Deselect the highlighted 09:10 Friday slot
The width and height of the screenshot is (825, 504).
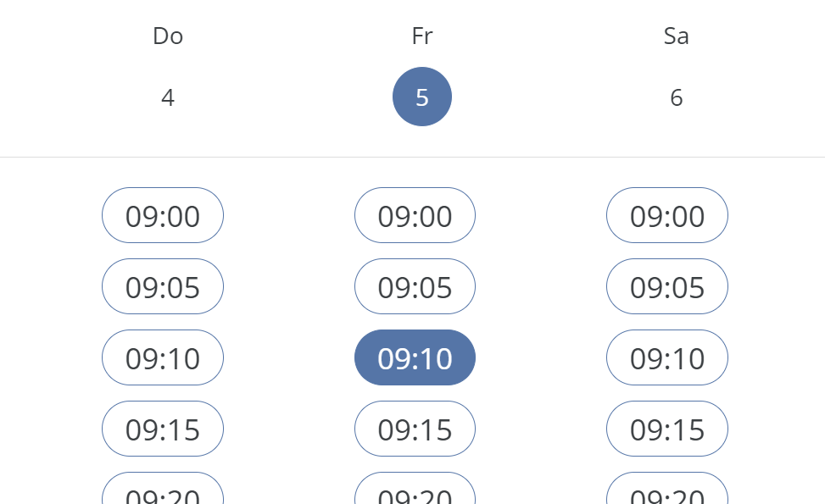tap(415, 358)
